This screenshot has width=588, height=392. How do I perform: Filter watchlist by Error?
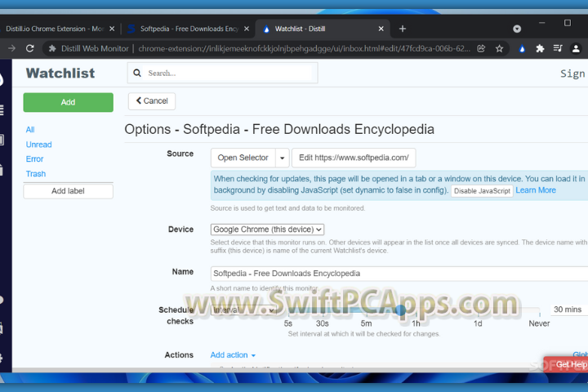34,159
